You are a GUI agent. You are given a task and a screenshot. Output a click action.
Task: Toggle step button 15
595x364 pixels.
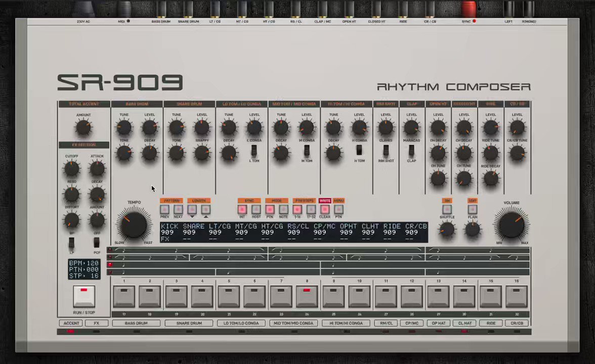490,296
